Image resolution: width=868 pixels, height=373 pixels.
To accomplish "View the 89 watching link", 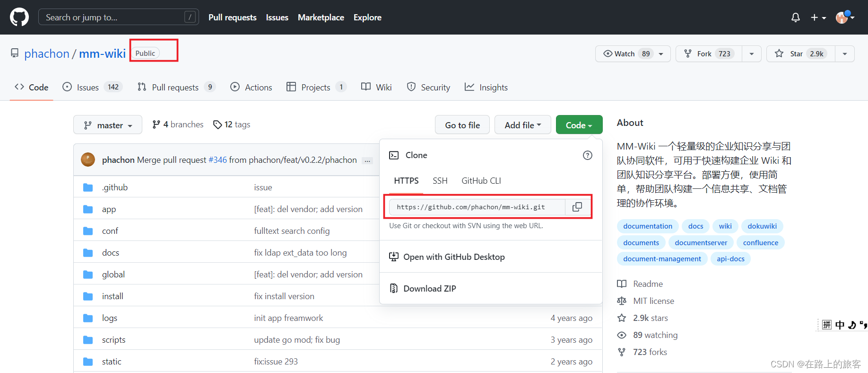I will click(x=648, y=335).
